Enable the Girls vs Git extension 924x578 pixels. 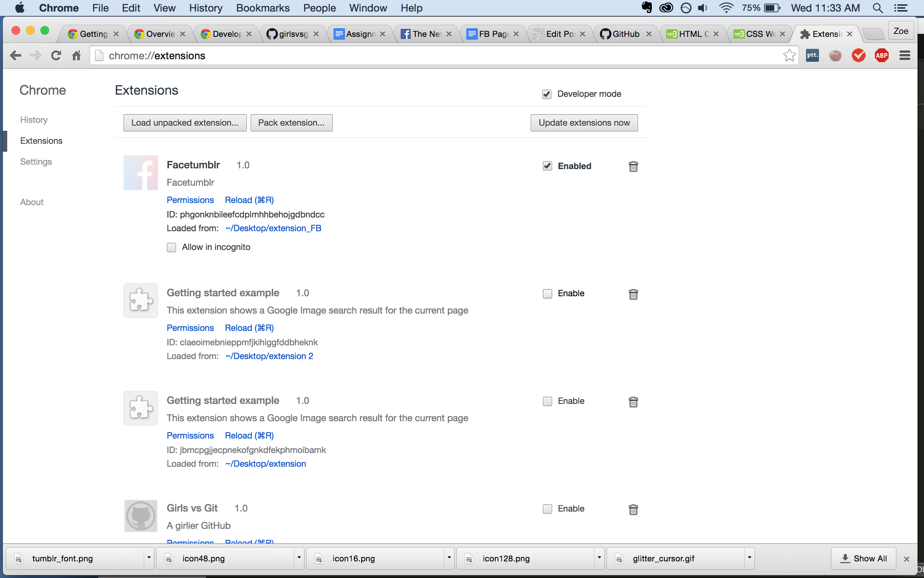click(x=547, y=509)
